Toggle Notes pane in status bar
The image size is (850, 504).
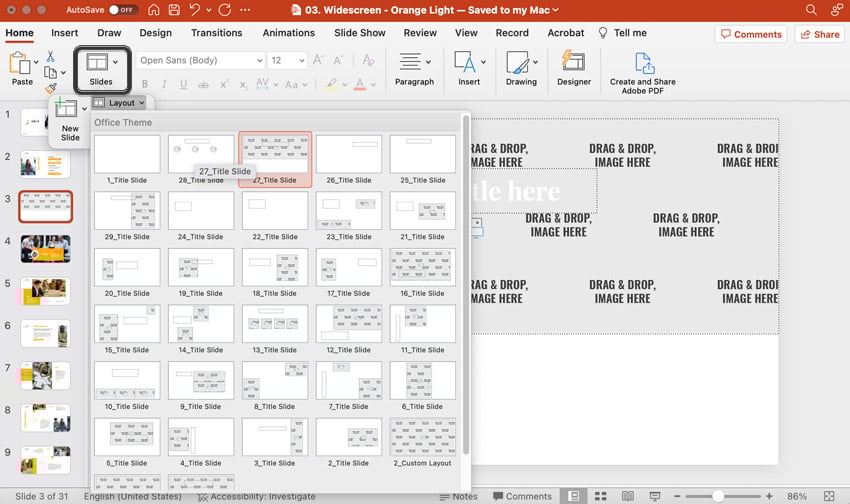tap(458, 496)
